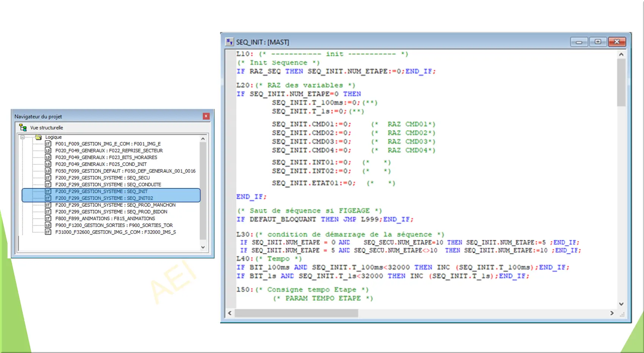The width and height of the screenshot is (644, 353).
Task: Click code editor scroll up arrow
Action: (x=621, y=54)
